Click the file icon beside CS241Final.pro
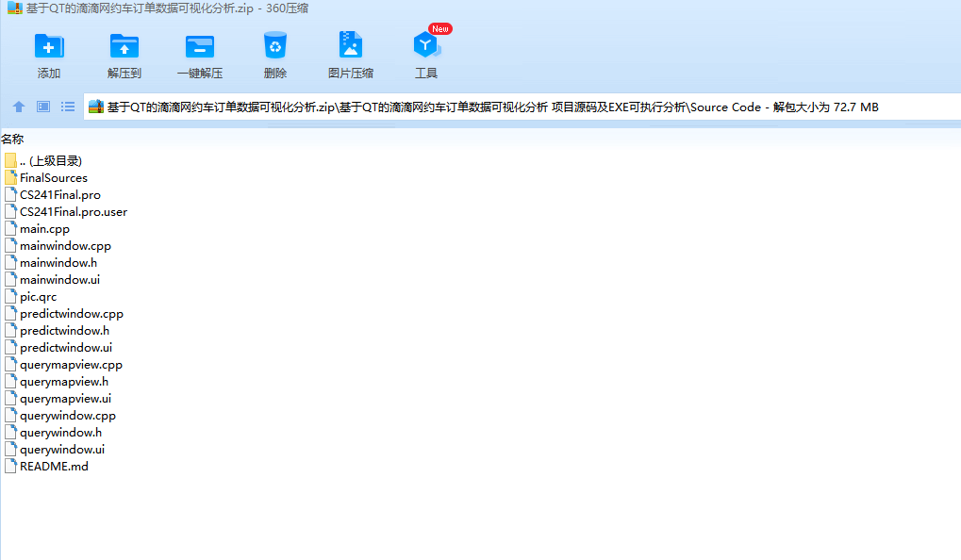 tap(10, 195)
